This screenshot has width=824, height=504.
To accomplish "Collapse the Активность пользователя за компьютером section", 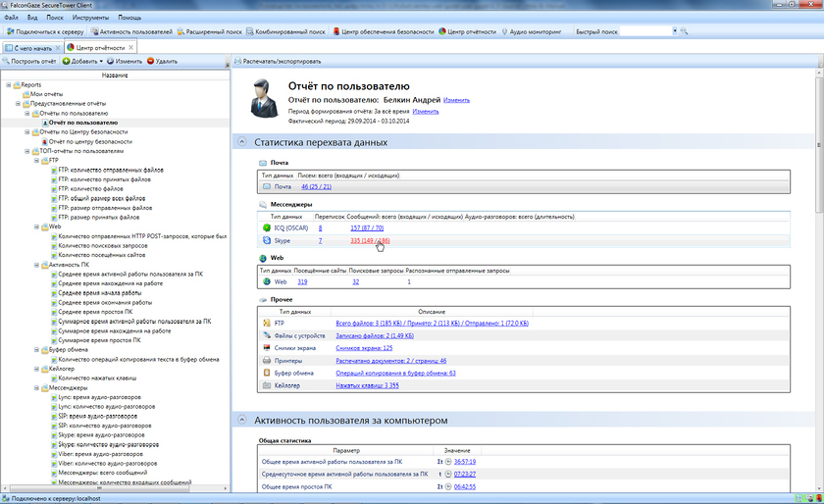I will (x=240, y=420).
